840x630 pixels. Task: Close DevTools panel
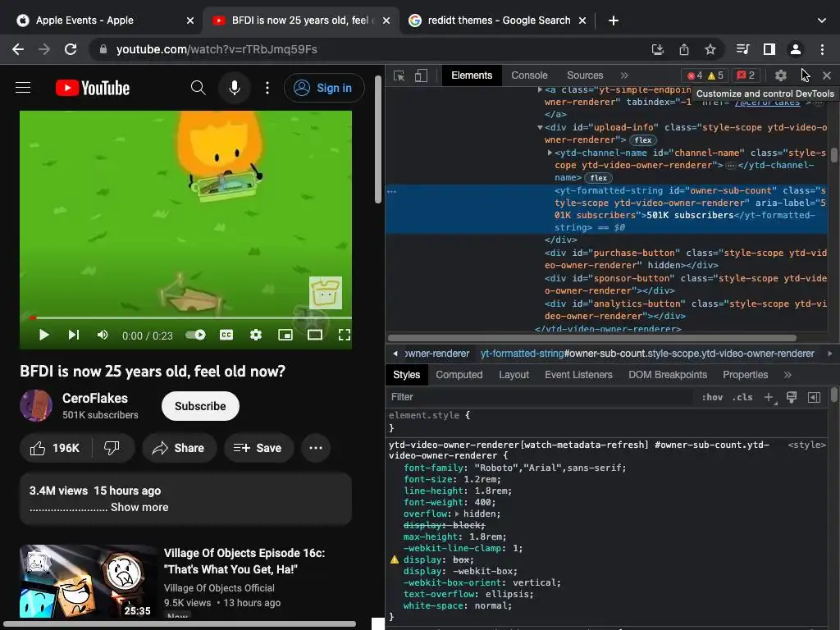(x=827, y=75)
